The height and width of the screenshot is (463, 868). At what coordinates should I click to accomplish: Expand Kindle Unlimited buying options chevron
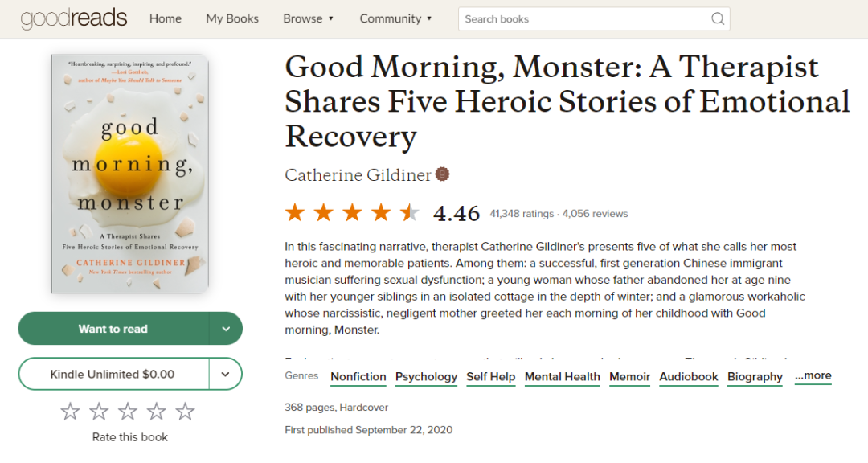[x=226, y=374]
